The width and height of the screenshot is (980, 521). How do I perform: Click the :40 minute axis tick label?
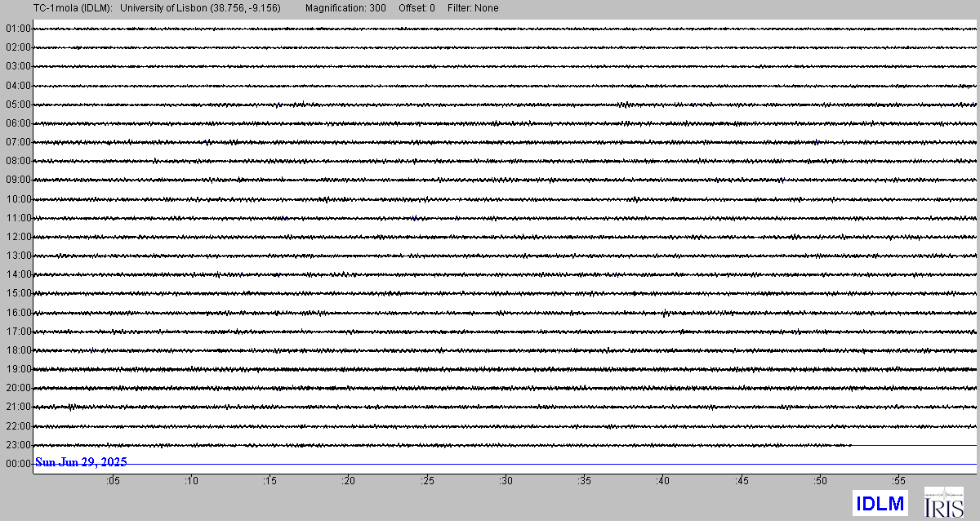(x=662, y=482)
